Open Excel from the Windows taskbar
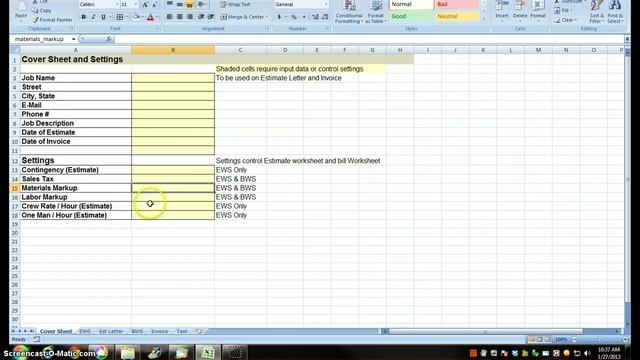Image resolution: width=640 pixels, height=360 pixels. coord(207,352)
